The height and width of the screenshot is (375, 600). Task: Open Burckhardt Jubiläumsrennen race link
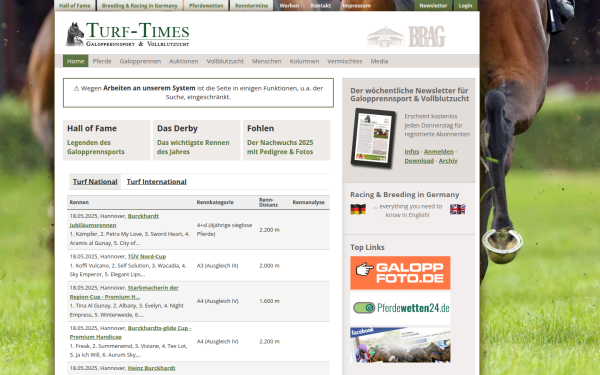tap(114, 220)
